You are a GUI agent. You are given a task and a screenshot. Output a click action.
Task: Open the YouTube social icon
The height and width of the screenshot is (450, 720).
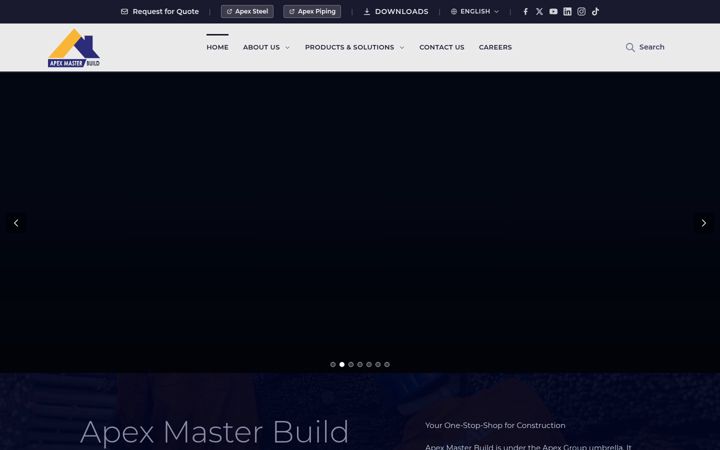coord(553,11)
